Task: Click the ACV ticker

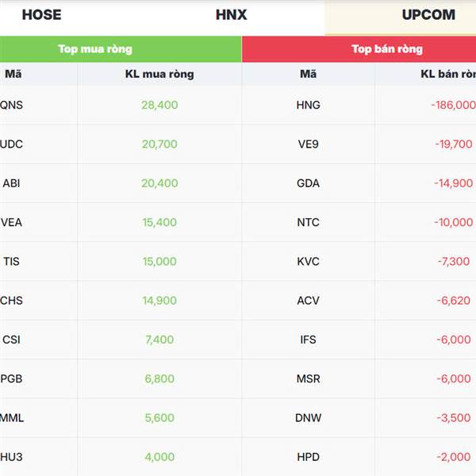Action: click(308, 301)
